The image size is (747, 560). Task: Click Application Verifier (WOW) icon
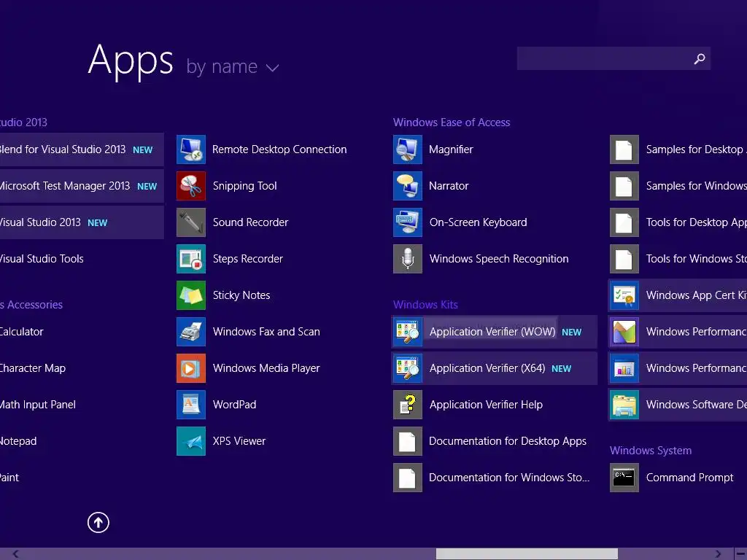pyautogui.click(x=408, y=332)
